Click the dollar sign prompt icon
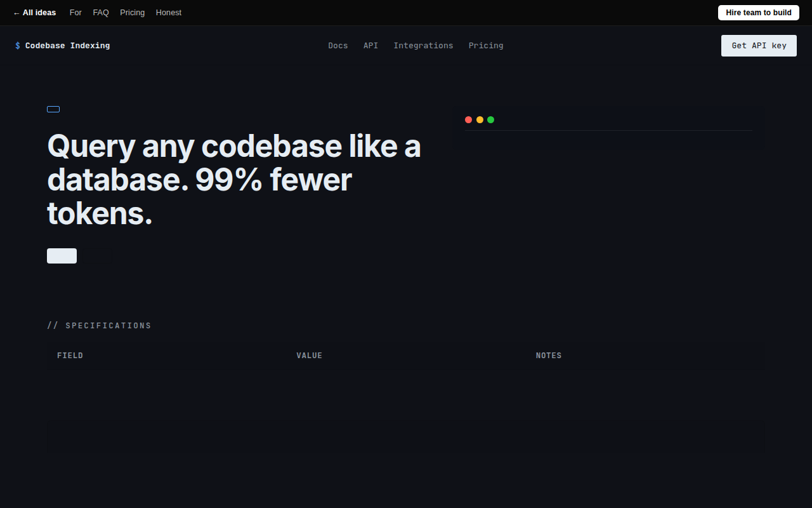Screen dimensions: 812x508 coord(18,46)
